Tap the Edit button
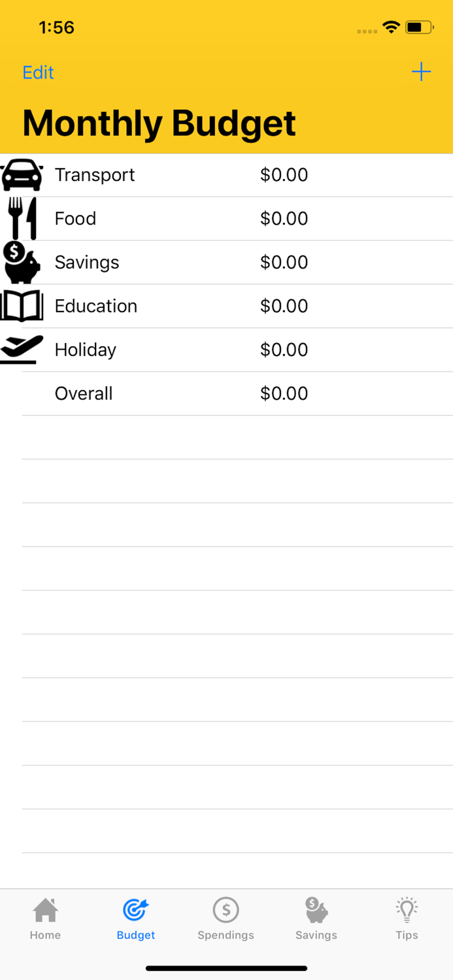Viewport: 453px width, 980px height. (x=38, y=73)
